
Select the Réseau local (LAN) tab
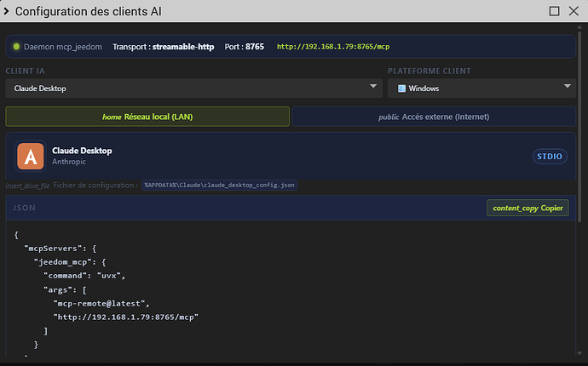[x=147, y=117]
